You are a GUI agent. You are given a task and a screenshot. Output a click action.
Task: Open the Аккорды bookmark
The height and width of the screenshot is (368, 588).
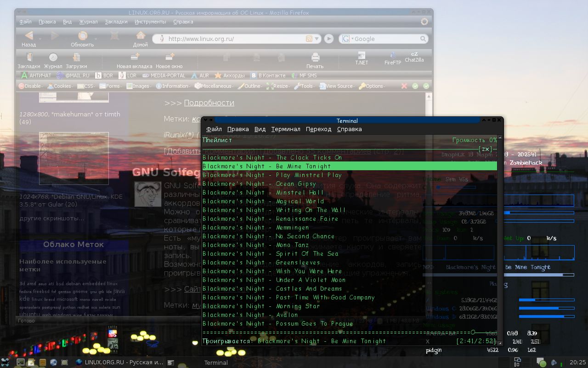(230, 75)
